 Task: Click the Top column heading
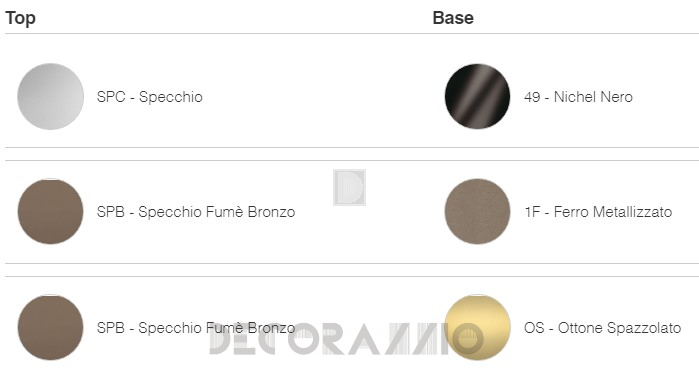pos(21,18)
